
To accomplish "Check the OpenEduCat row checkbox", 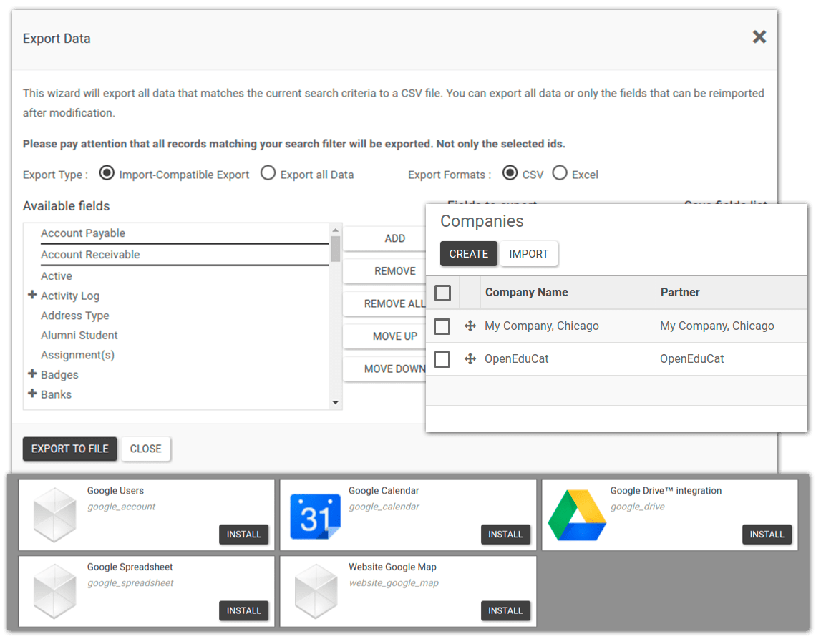I will [x=442, y=359].
